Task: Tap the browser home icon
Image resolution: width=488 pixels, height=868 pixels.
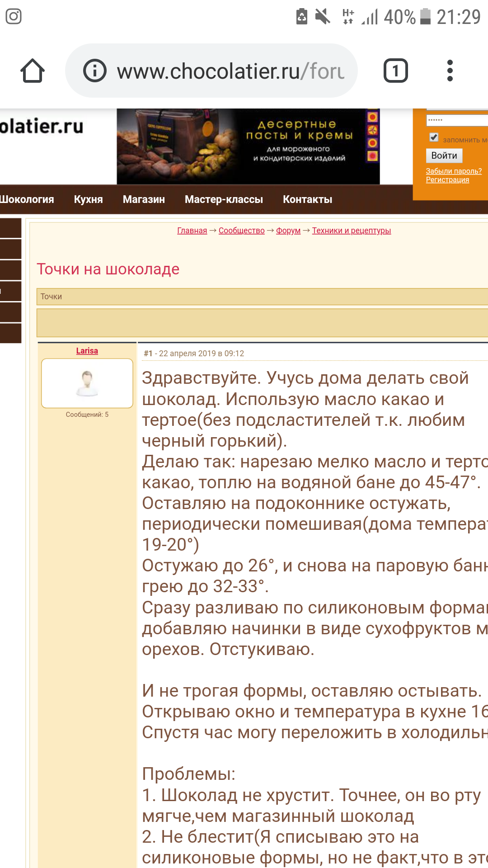Action: click(33, 71)
